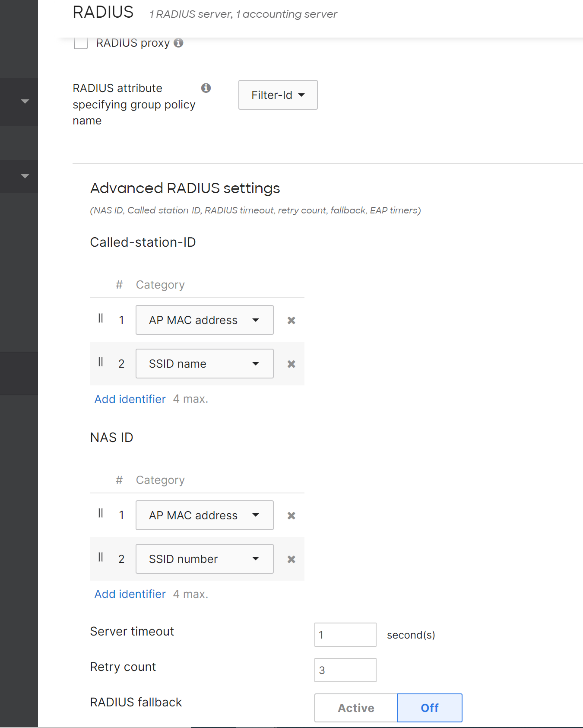Image resolution: width=583 pixels, height=728 pixels.
Task: Open Called-station-ID AP MAC address dropdown
Action: (x=204, y=320)
